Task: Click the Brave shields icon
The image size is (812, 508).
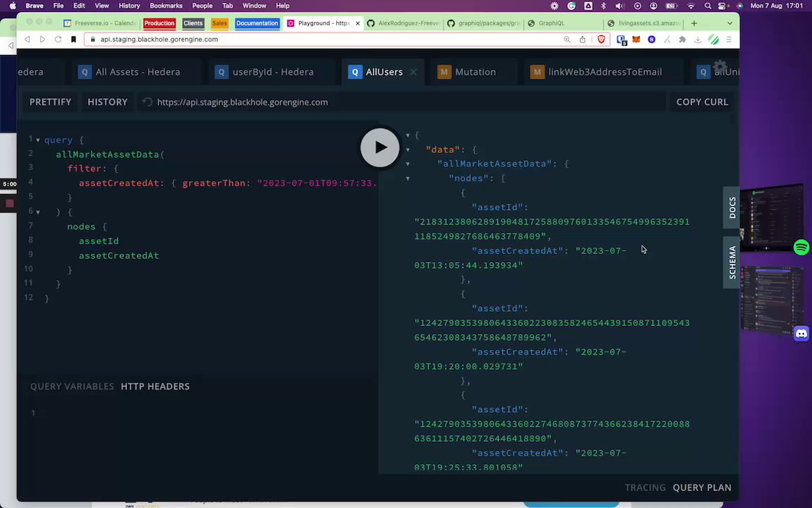Action: [x=601, y=40]
